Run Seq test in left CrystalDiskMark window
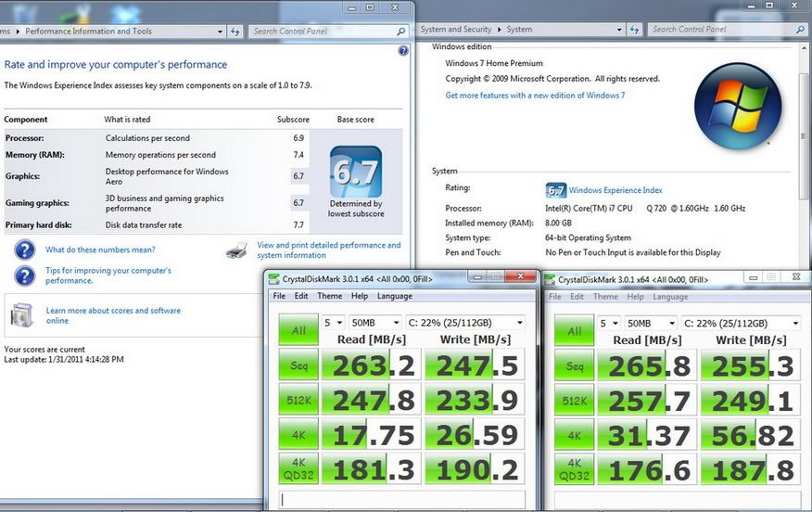812x512 pixels. (x=298, y=365)
